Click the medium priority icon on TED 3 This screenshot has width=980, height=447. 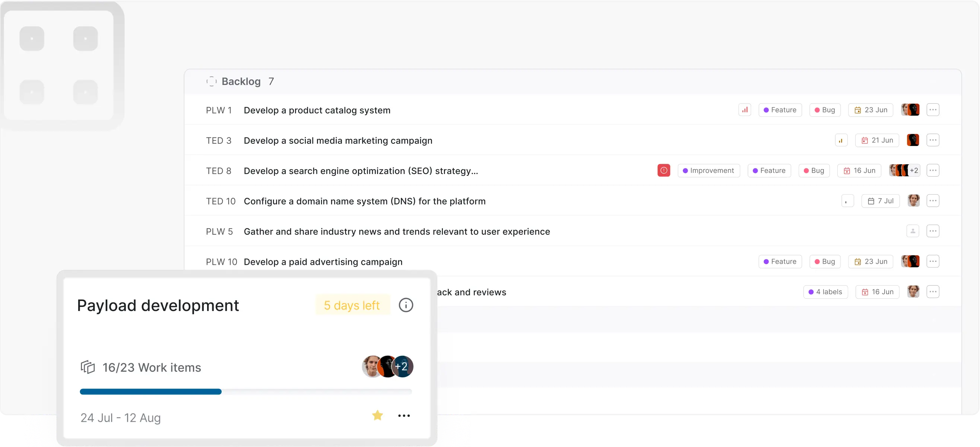click(x=841, y=140)
